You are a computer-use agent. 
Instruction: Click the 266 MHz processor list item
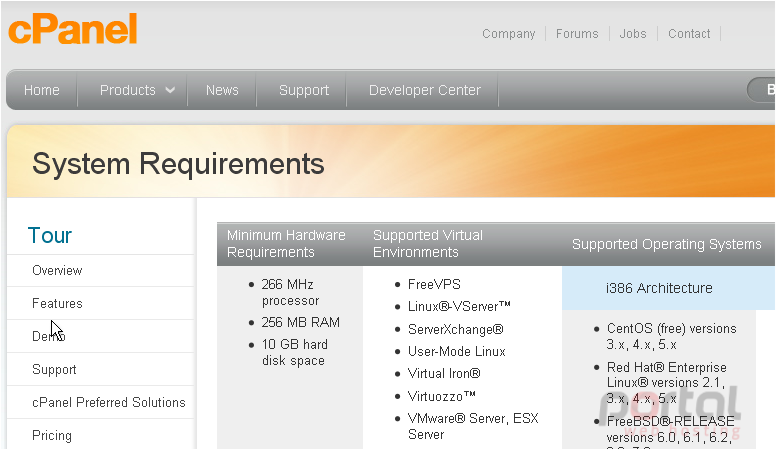coord(290,293)
